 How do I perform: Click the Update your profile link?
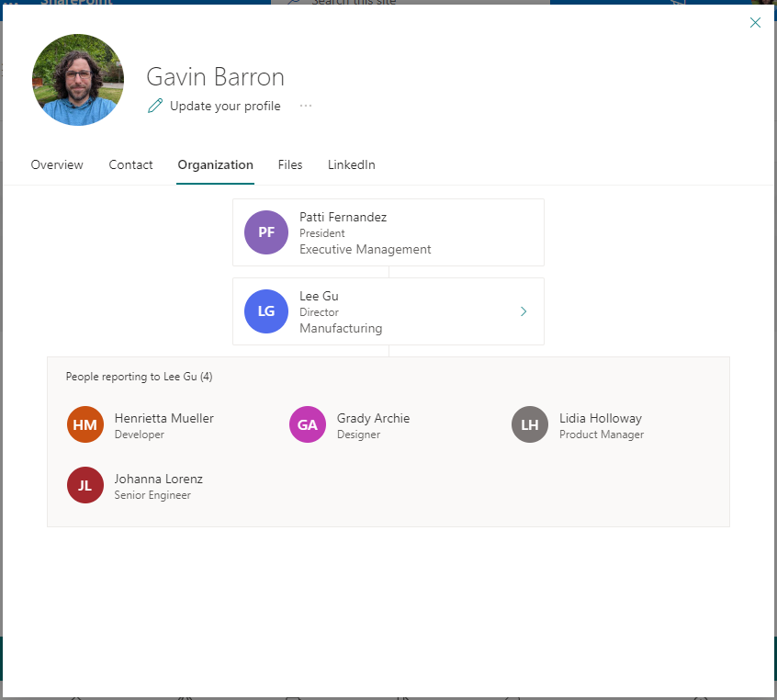(x=224, y=106)
